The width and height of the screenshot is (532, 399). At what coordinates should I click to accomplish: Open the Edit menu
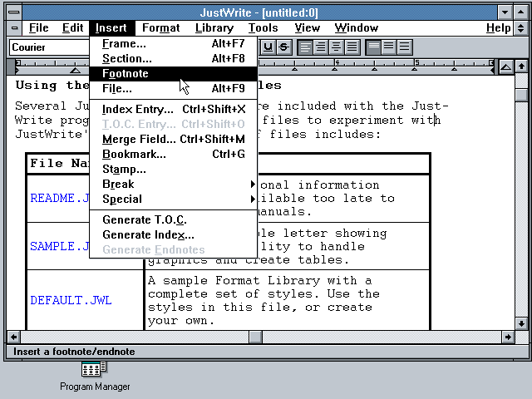[72, 27]
